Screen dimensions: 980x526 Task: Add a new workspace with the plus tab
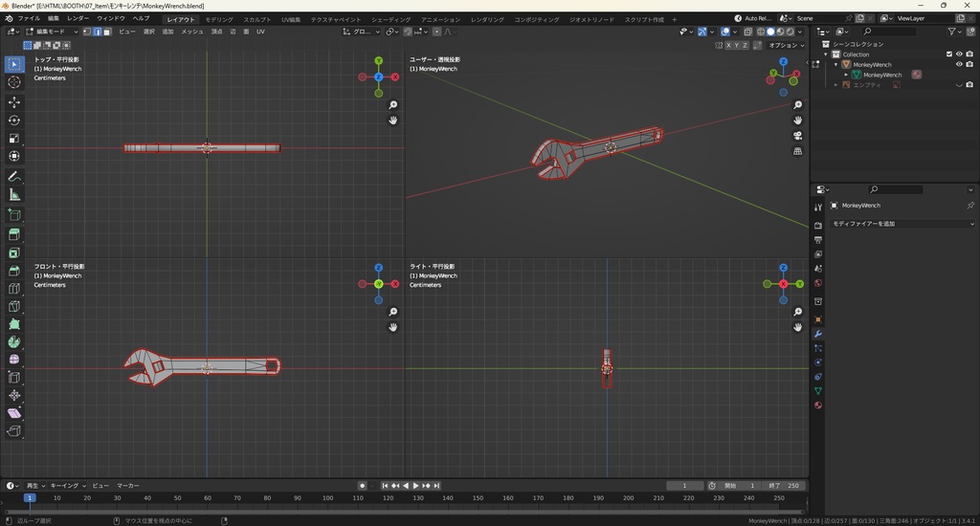click(x=675, y=19)
